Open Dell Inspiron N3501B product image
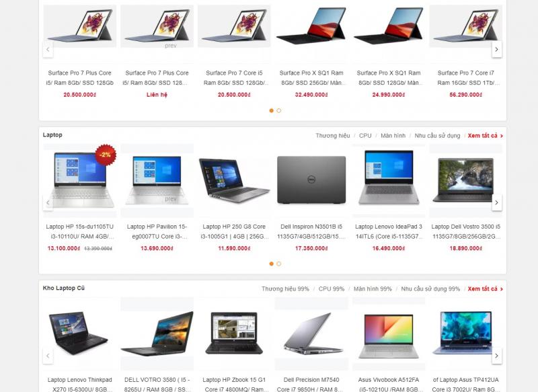This screenshot has height=392, width=538. point(311,180)
